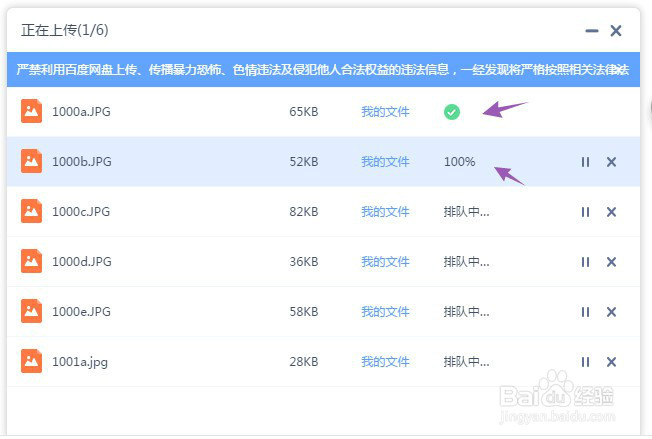Viewport: 652px width, 439px height.
Task: Minimize the upload panel
Action: coord(592,31)
